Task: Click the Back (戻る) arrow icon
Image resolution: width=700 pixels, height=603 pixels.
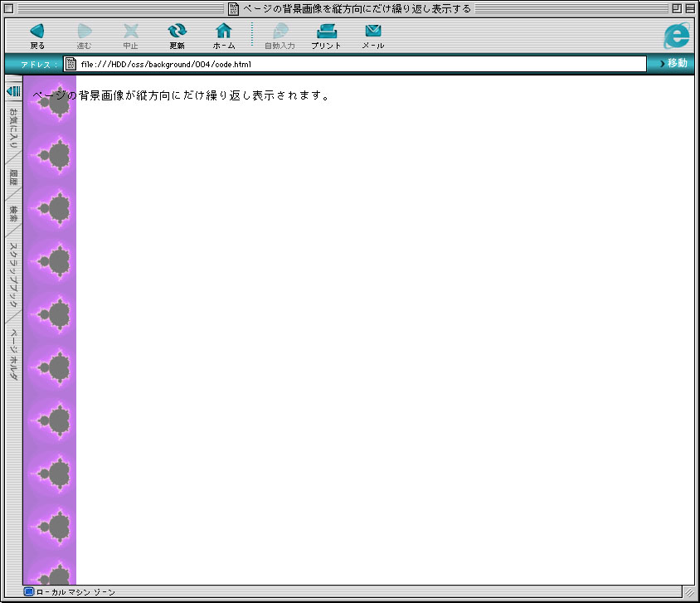Action: click(37, 32)
